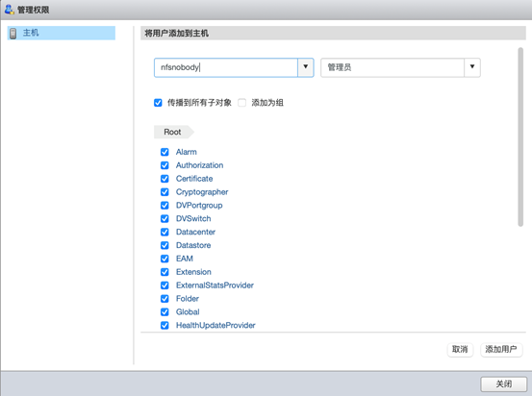Expand the 管理员 role combo box
532x396 pixels.
[x=400, y=67]
